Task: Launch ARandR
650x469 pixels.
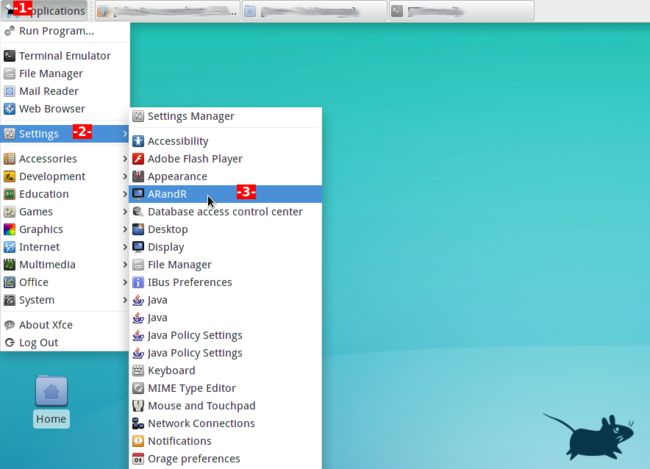Action: tap(226, 194)
